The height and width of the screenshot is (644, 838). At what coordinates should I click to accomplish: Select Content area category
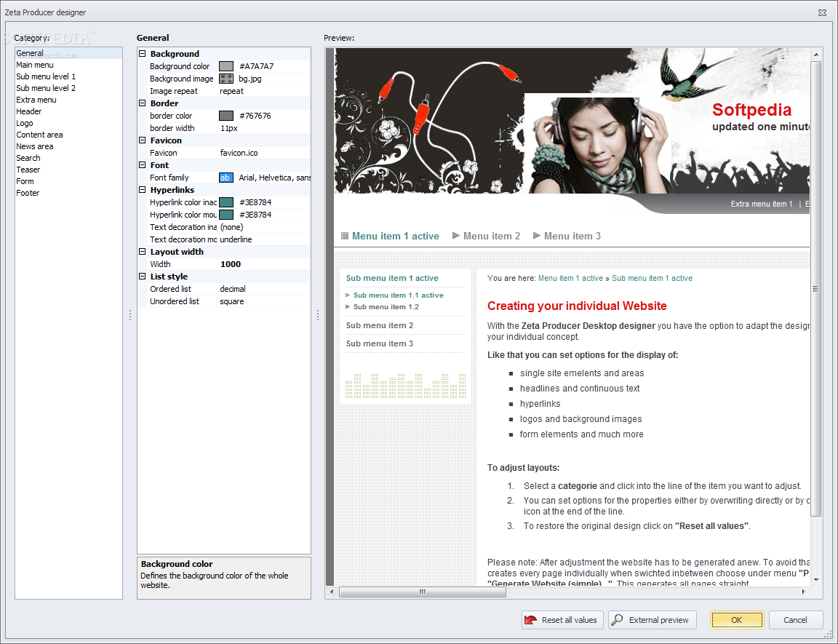(68, 135)
